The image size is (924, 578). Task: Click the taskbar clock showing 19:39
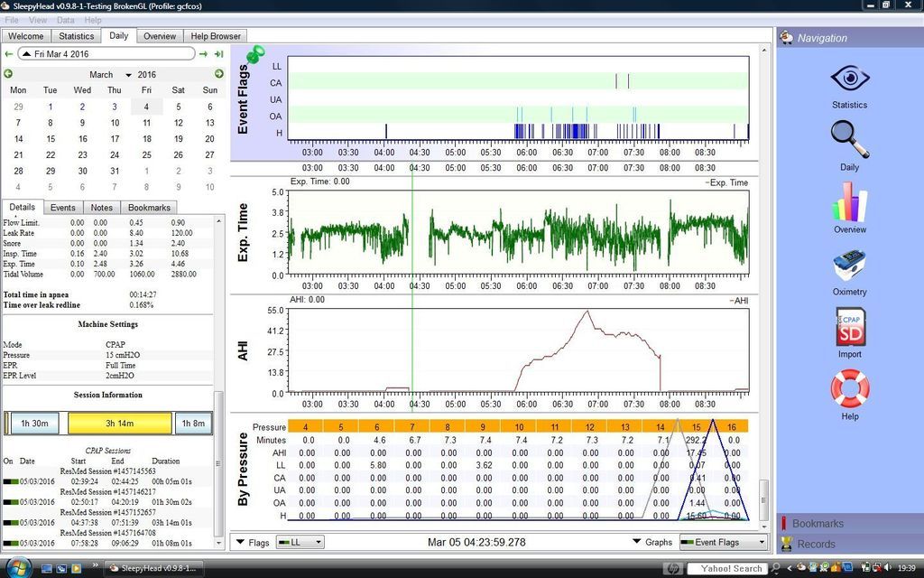906,568
